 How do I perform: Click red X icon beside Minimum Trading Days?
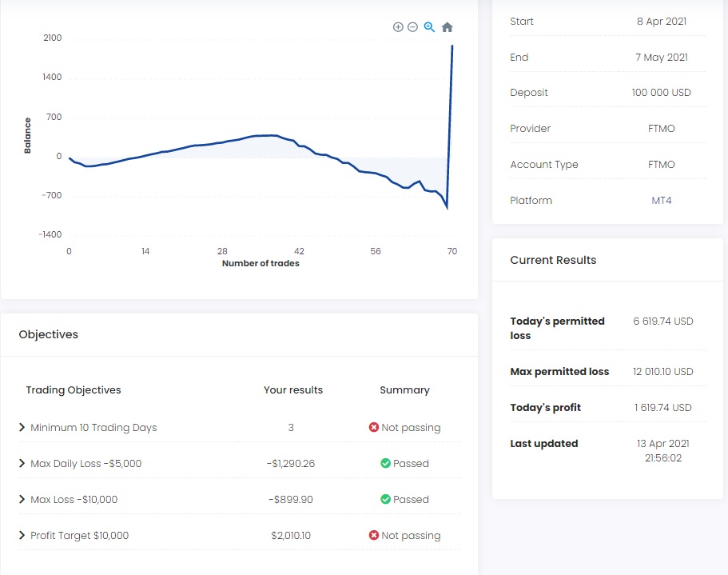point(373,428)
